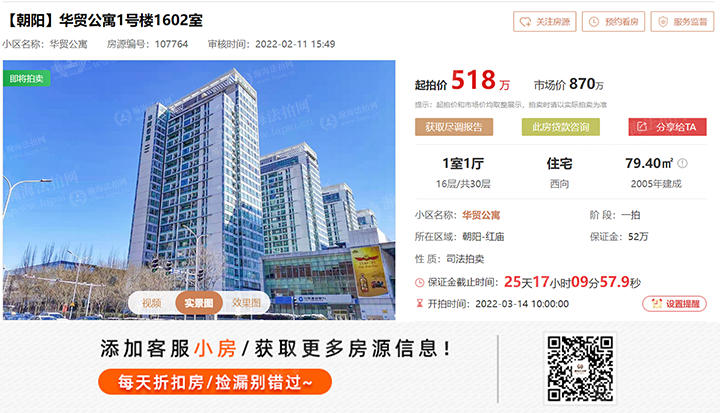Click the 每天折扣房/捡漏别错过 banner button
Viewport: 720px width, 413px height.
coord(215,382)
